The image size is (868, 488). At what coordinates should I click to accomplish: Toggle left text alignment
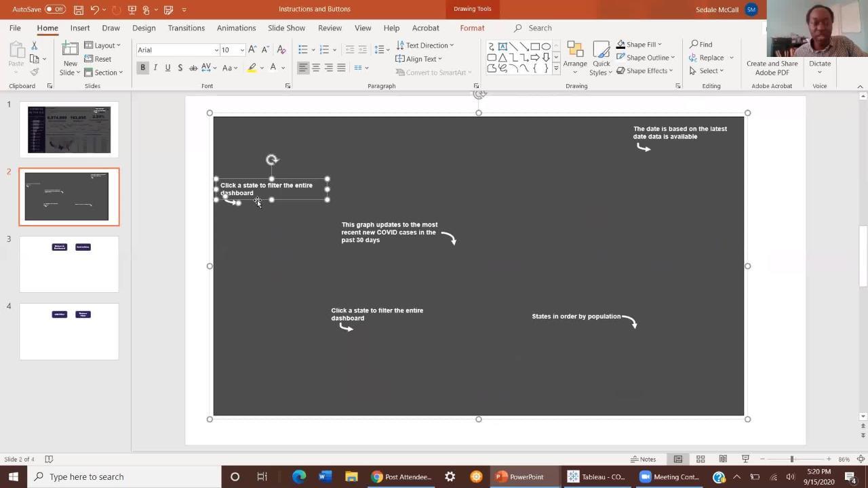click(303, 68)
